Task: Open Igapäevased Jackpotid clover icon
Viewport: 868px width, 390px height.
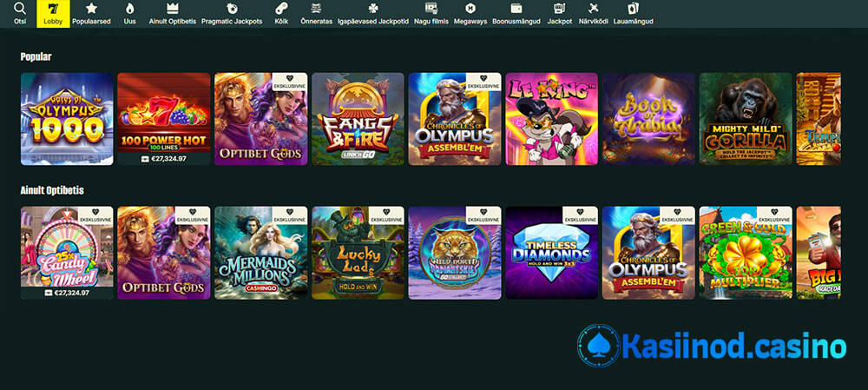Action: coord(372,9)
